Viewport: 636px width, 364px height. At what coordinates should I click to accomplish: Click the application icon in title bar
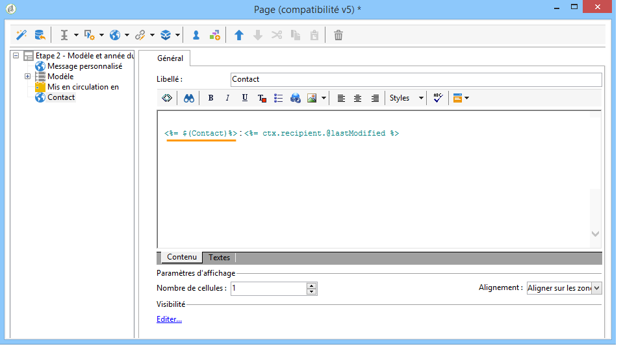(x=11, y=8)
